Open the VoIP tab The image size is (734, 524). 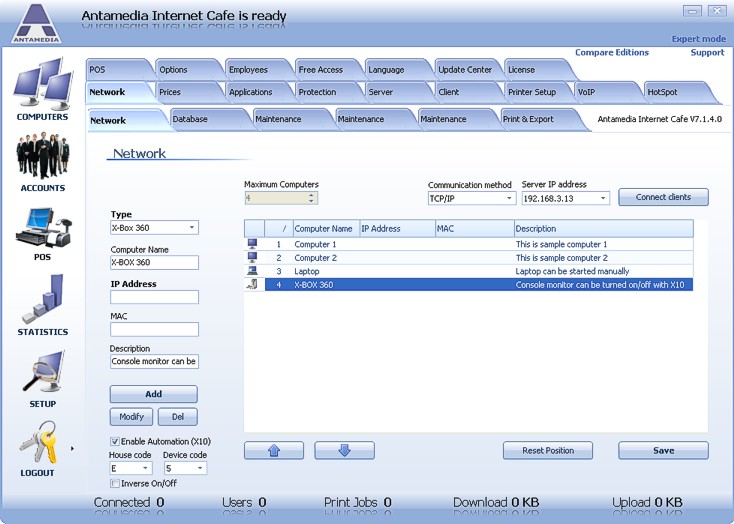[x=606, y=92]
